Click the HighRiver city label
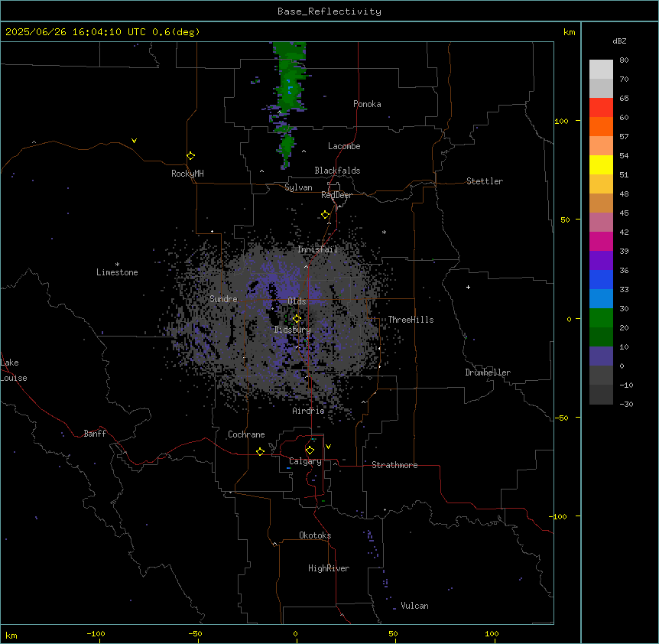 tap(329, 568)
